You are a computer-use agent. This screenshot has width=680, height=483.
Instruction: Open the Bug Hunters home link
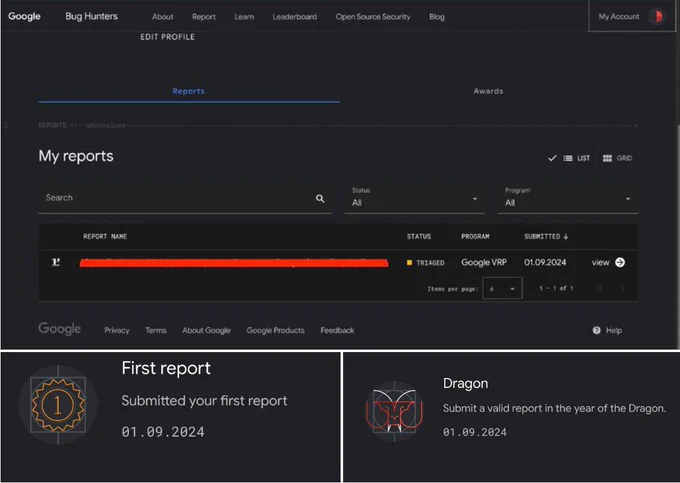click(92, 16)
